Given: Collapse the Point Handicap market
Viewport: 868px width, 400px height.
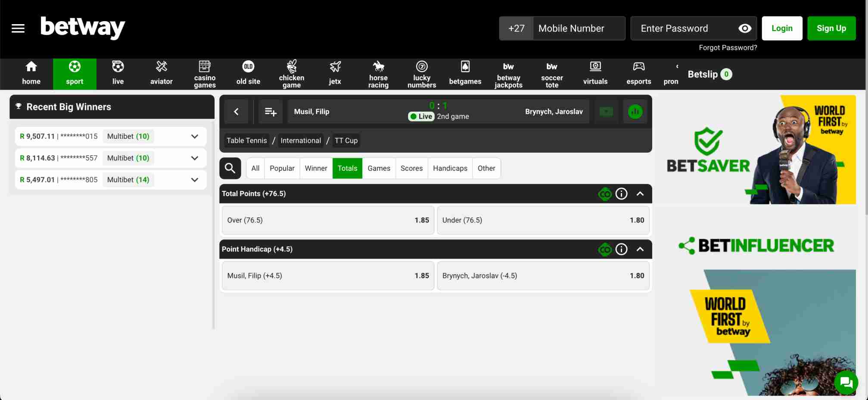Looking at the screenshot, I should point(640,249).
